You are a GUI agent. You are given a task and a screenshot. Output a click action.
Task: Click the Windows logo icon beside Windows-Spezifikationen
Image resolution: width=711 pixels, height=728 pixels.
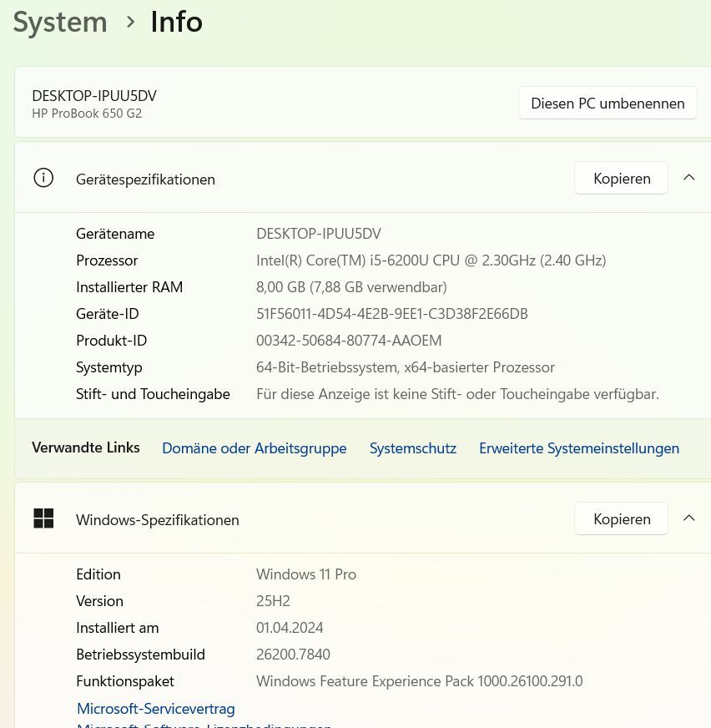point(43,518)
